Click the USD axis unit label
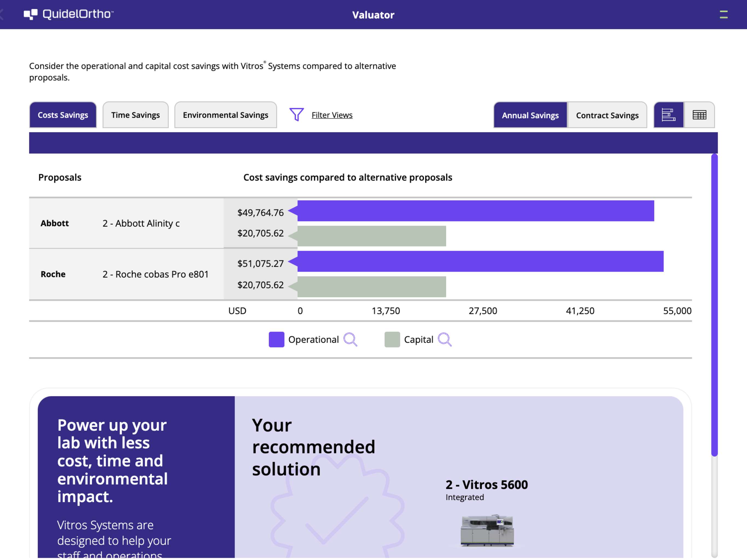 point(237,311)
